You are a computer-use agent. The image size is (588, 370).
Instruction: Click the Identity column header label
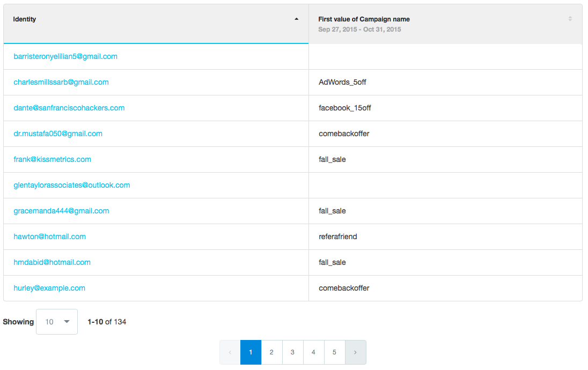[x=24, y=19]
